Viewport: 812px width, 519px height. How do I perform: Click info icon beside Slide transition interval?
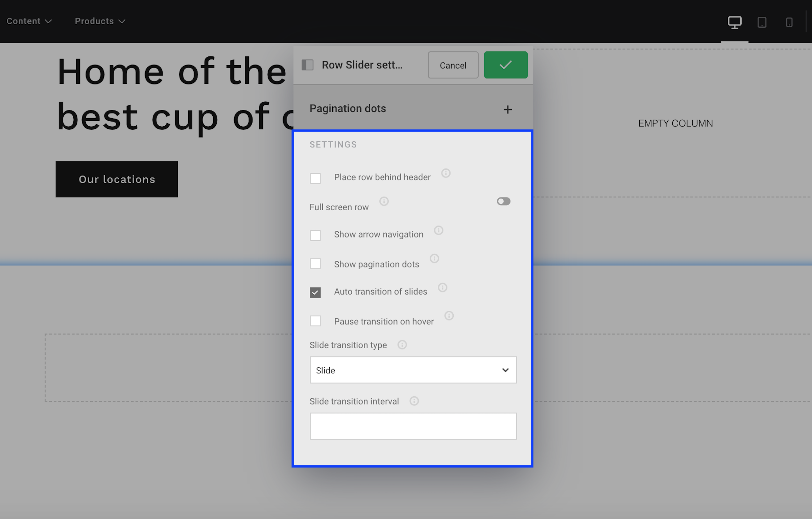[414, 401]
